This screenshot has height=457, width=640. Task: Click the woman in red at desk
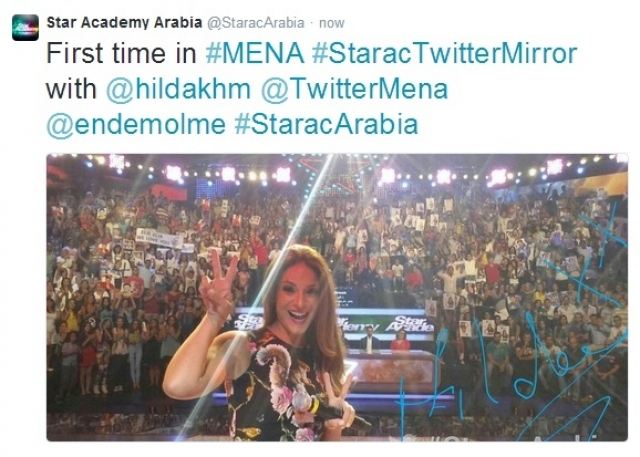click(400, 340)
